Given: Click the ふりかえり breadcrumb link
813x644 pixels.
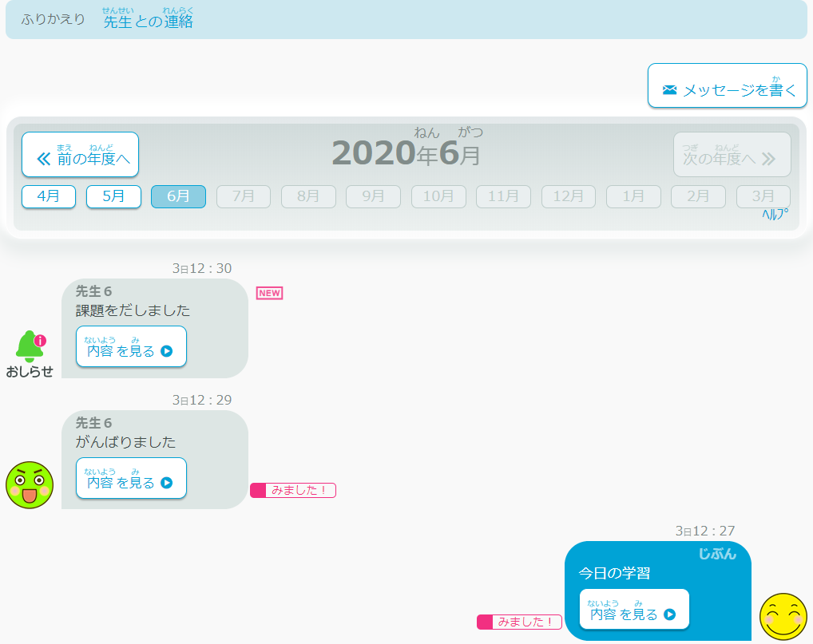Looking at the screenshot, I should pos(53,20).
